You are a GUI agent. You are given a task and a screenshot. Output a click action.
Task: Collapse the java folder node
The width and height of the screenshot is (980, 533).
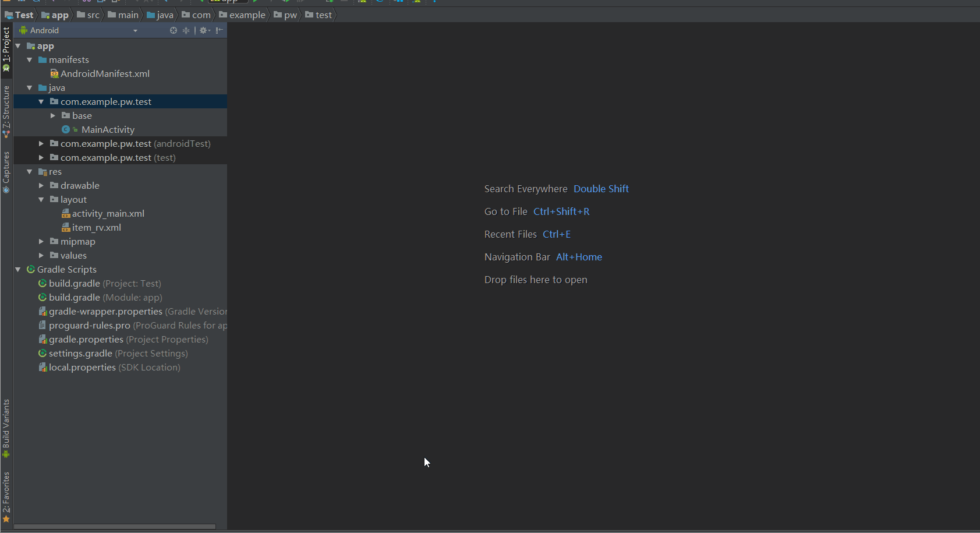pyautogui.click(x=30, y=88)
